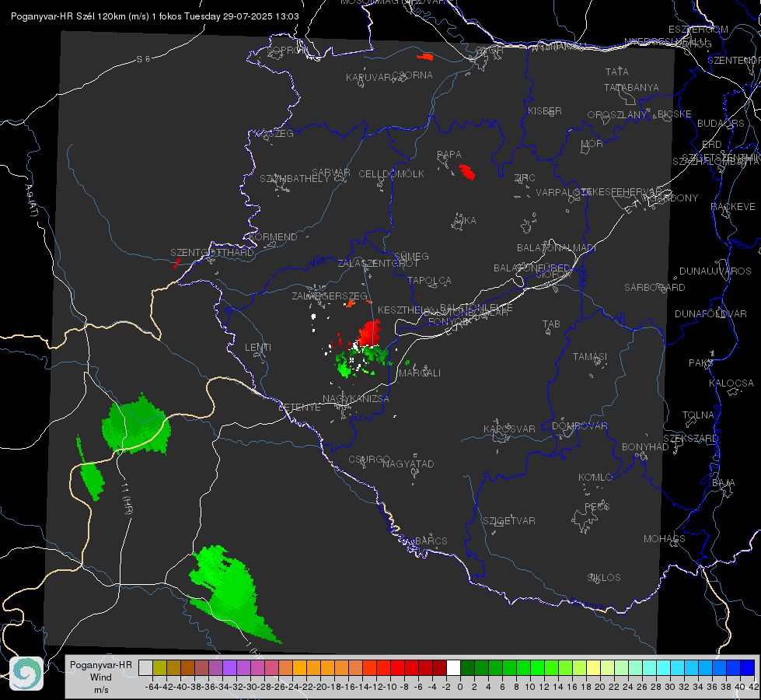Click the SUMEG city label
The height and width of the screenshot is (700, 761).
click(411, 257)
